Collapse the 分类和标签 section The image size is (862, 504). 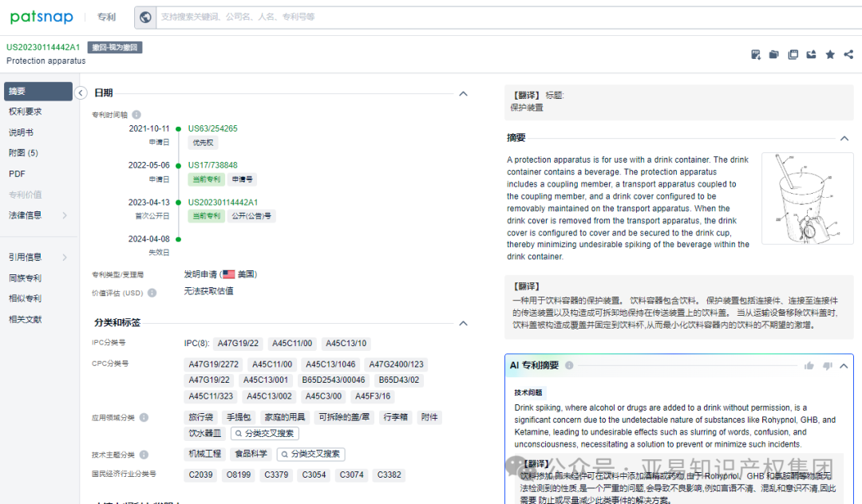click(x=463, y=324)
